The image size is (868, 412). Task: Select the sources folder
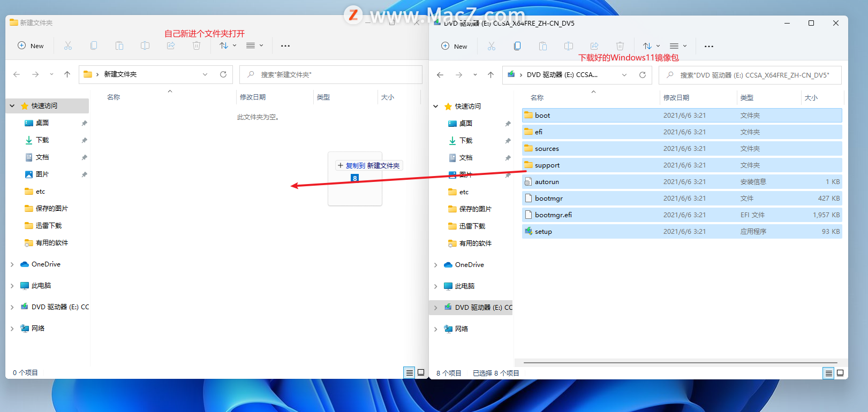click(682, 149)
